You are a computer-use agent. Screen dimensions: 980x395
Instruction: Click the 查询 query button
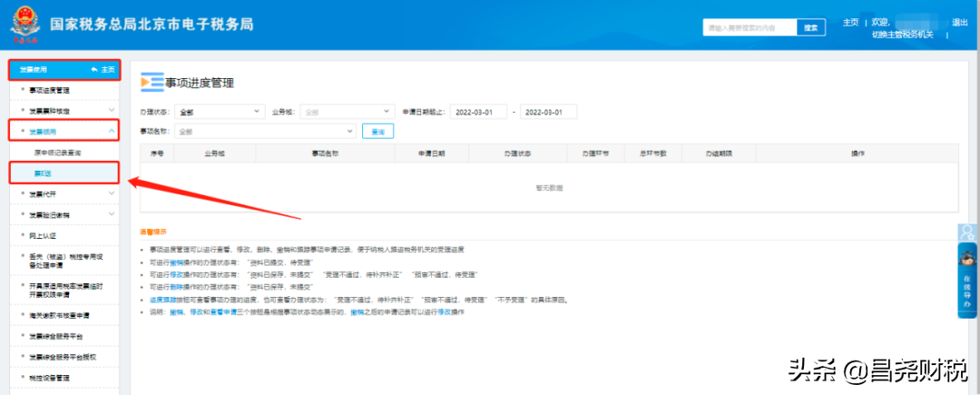[x=378, y=132]
